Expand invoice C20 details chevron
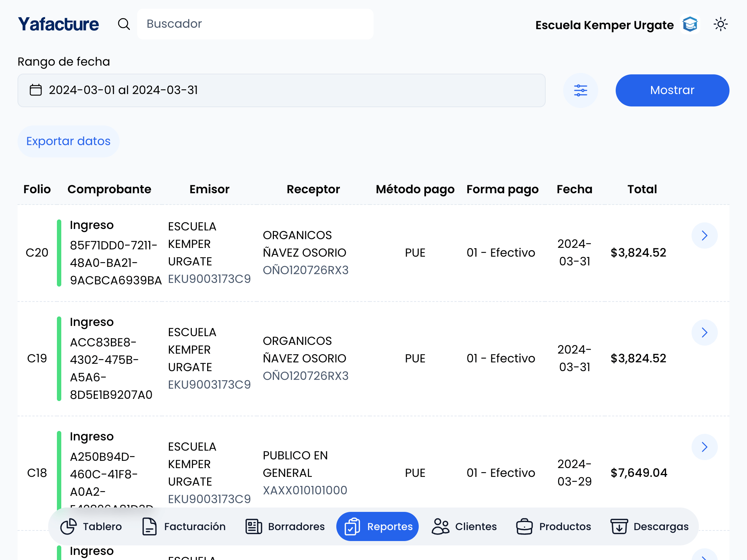 tap(704, 236)
